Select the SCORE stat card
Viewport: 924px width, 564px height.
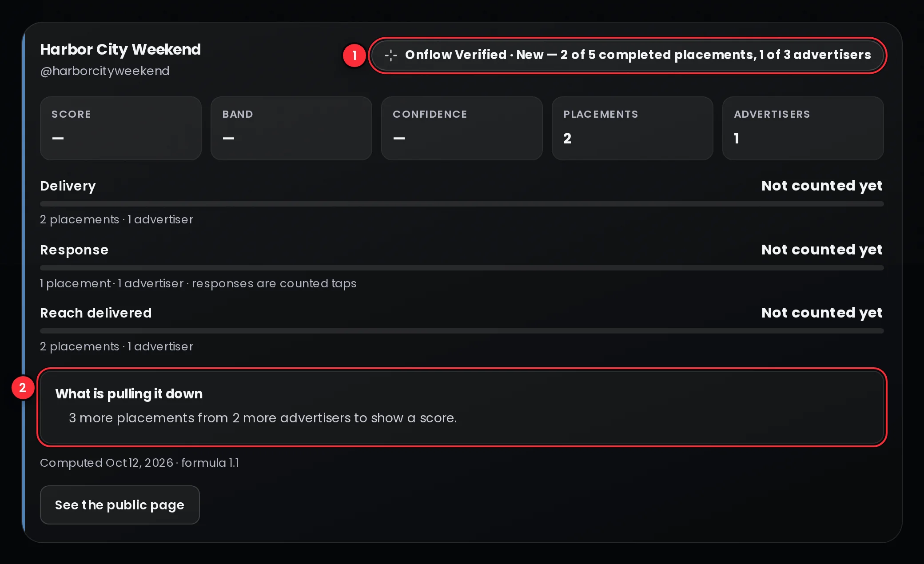click(121, 128)
